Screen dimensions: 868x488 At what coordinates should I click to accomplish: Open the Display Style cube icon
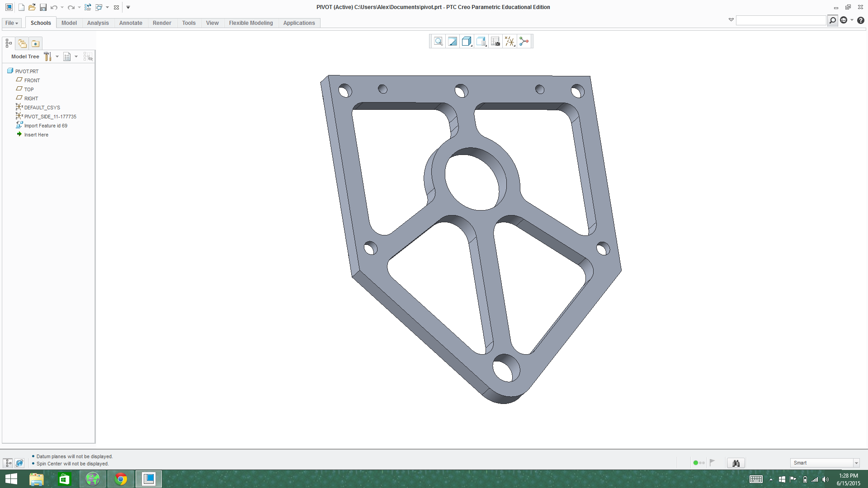point(467,42)
